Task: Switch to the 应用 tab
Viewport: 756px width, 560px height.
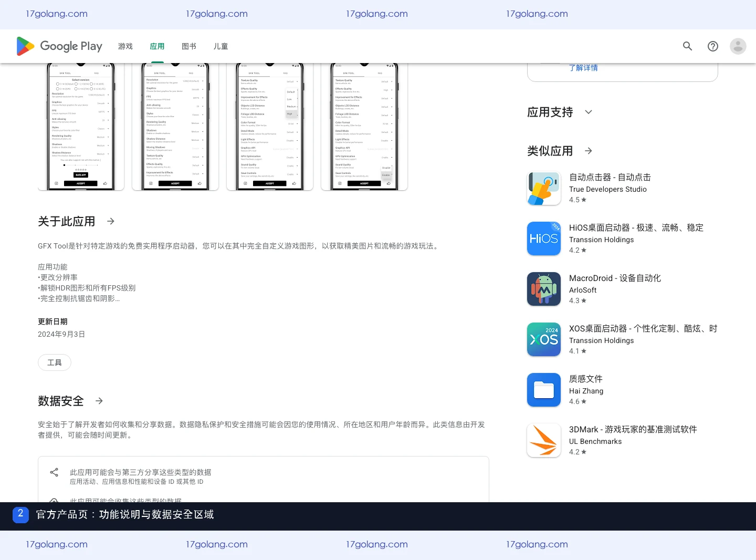Action: pos(157,46)
